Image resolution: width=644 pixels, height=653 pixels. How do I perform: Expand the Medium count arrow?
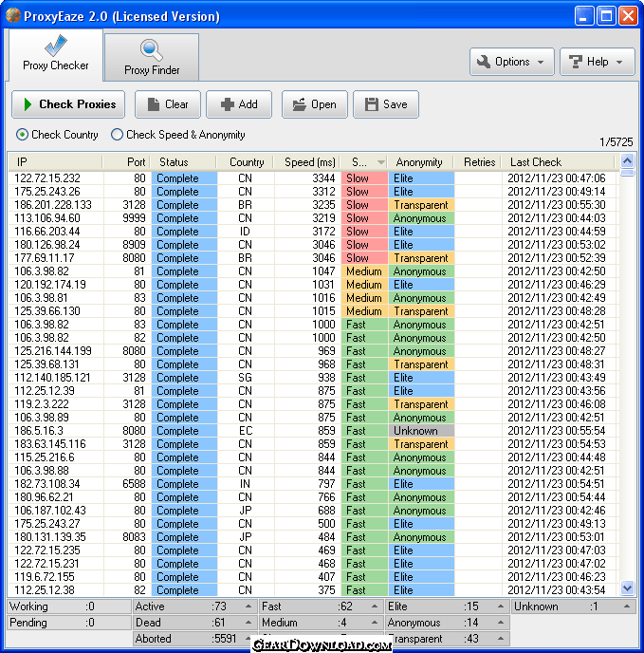click(375, 623)
